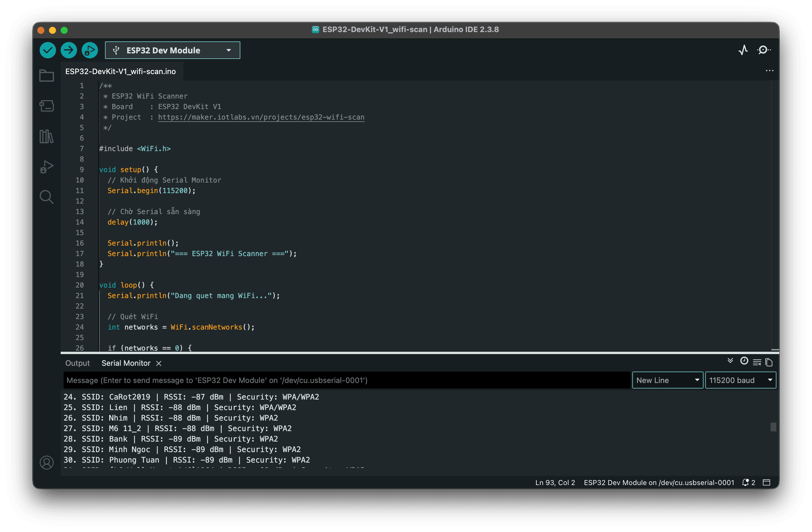Open the maker.iotlabs.vn project link
812x532 pixels.
261,117
